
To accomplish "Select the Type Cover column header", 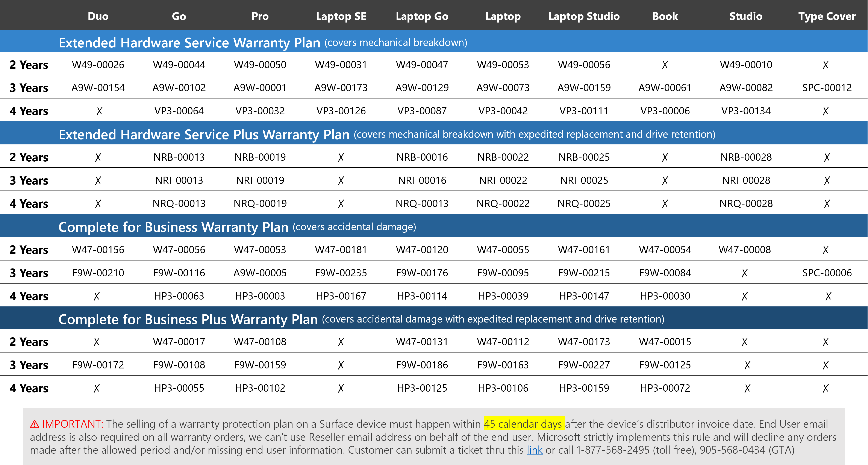I will coord(827,16).
